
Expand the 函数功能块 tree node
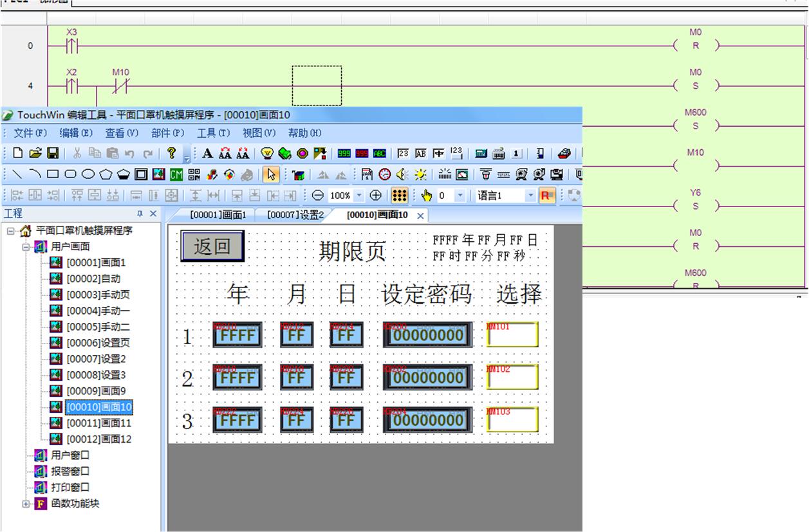tap(26, 504)
